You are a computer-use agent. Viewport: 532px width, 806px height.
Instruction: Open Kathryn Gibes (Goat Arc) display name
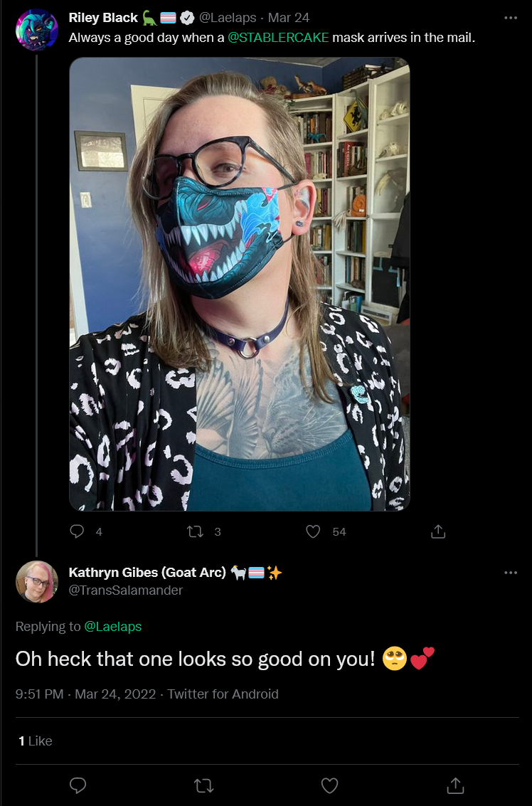(147, 572)
